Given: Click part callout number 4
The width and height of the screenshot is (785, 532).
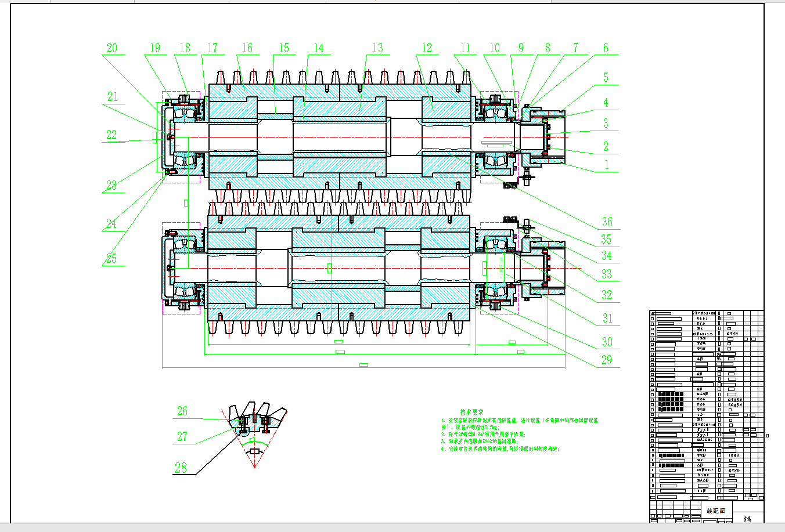Looking at the screenshot, I should pos(606,103).
